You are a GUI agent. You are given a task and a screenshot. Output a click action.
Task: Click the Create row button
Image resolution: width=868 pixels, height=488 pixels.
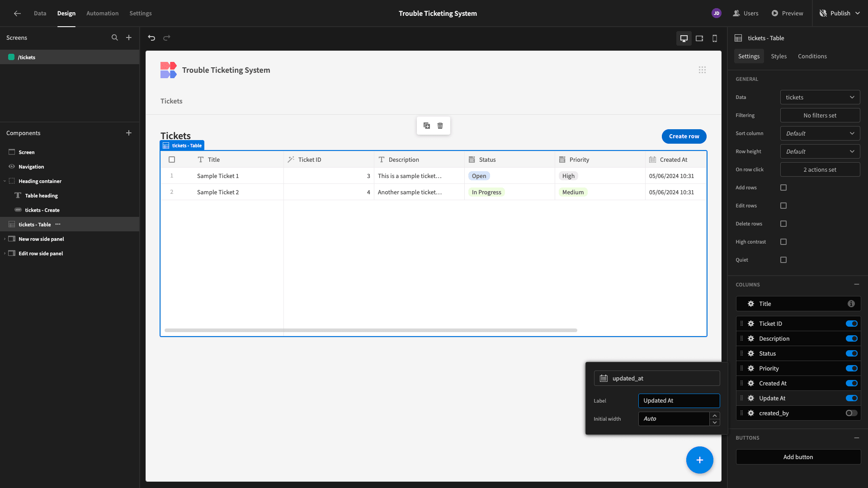click(684, 136)
